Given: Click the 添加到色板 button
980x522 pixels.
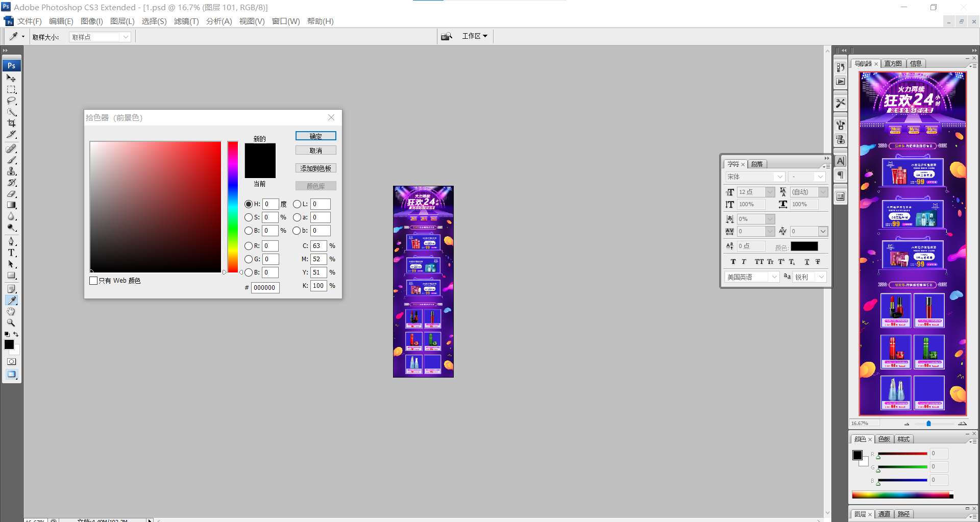Looking at the screenshot, I should tap(315, 168).
